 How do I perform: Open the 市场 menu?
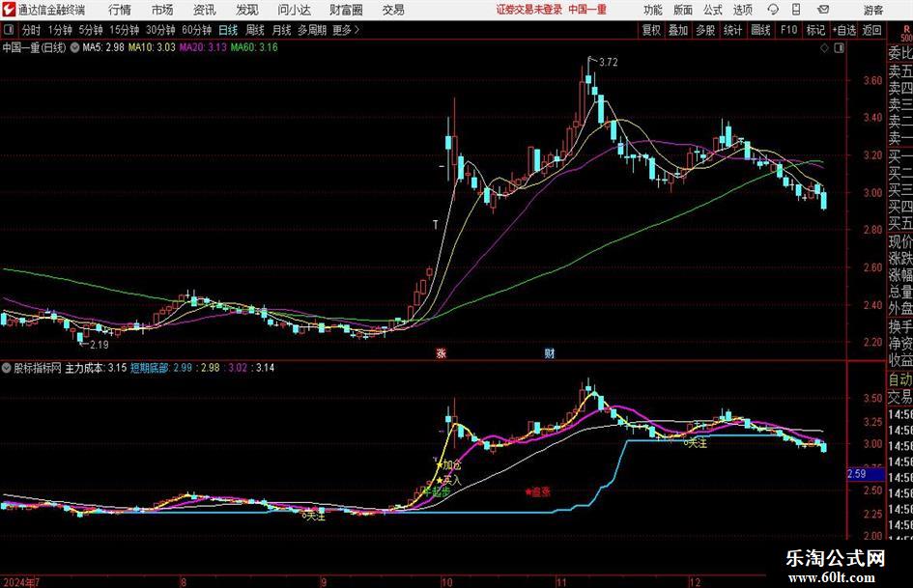[162, 10]
